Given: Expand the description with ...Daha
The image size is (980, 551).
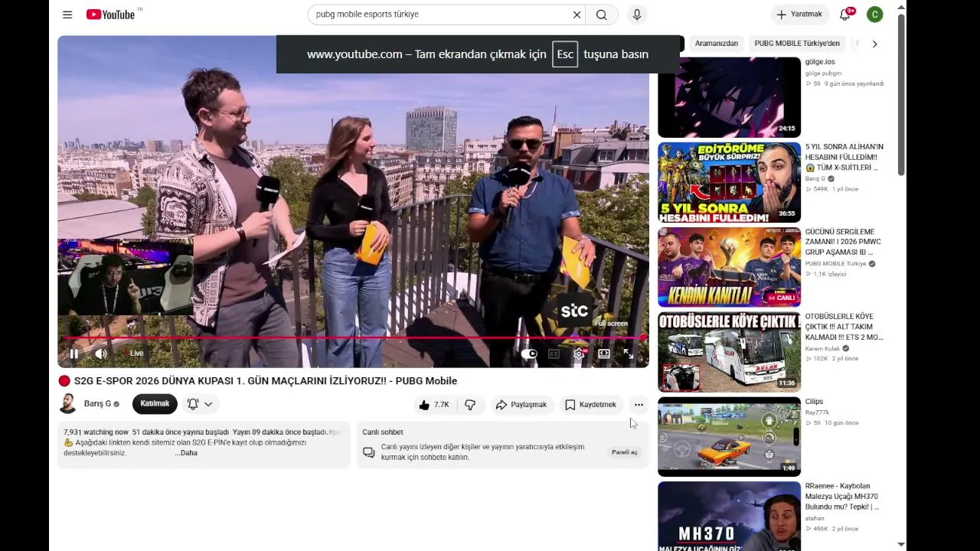Looking at the screenshot, I should point(186,453).
